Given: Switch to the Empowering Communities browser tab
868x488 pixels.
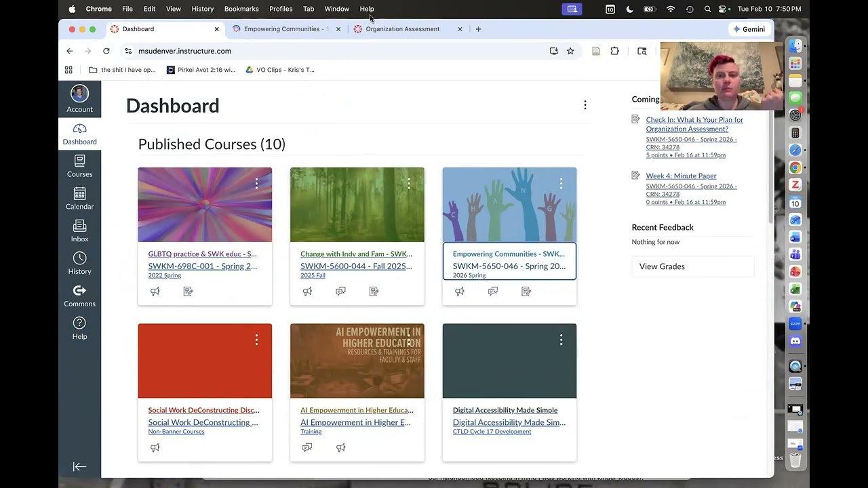Looking at the screenshot, I should pyautogui.click(x=285, y=29).
